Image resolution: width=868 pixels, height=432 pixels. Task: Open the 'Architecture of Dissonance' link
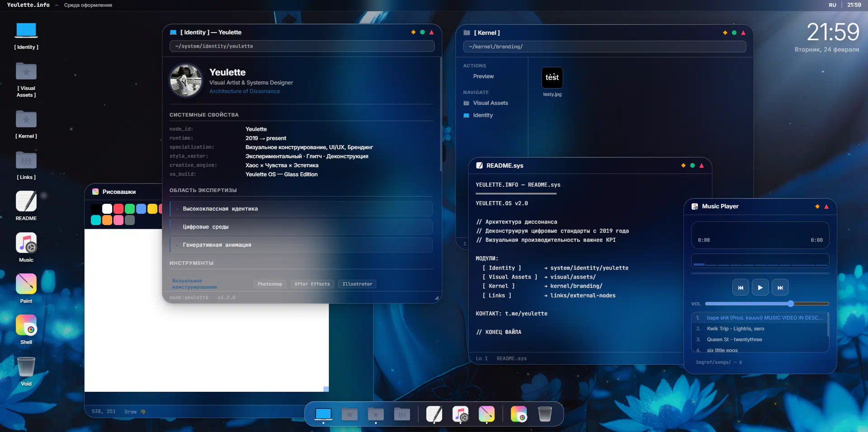(244, 91)
